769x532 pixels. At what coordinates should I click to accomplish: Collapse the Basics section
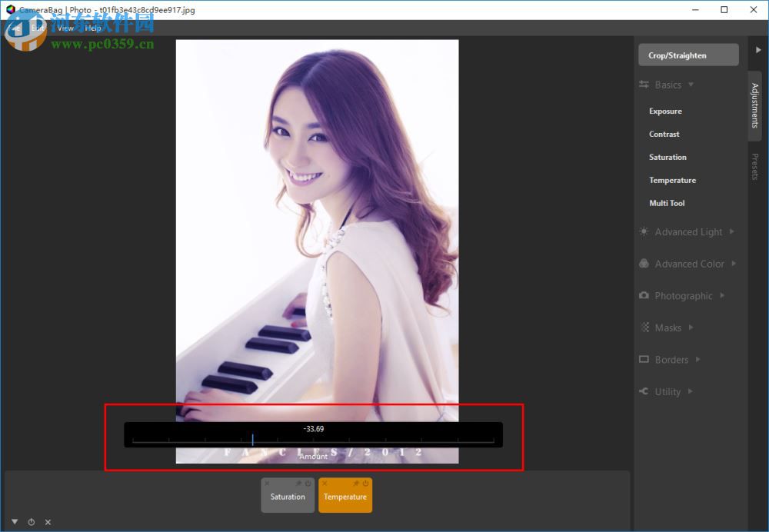691,85
